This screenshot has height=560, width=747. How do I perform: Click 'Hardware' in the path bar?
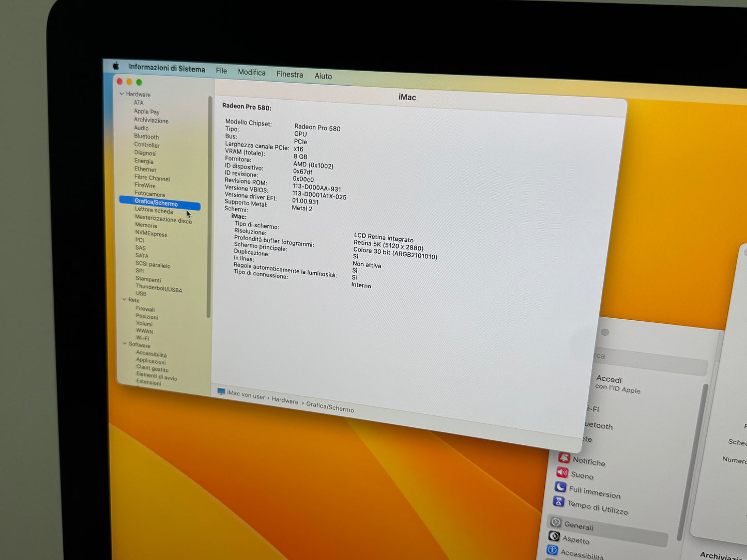tap(285, 400)
